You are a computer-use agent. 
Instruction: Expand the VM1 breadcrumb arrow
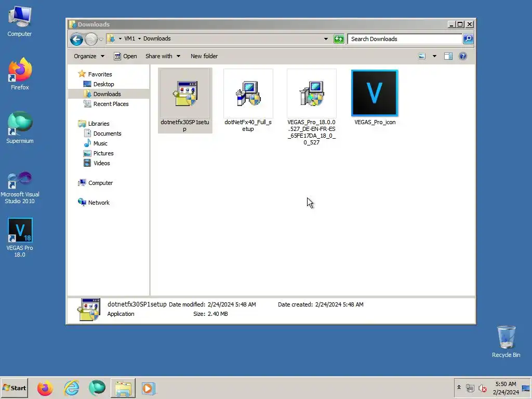tap(139, 38)
